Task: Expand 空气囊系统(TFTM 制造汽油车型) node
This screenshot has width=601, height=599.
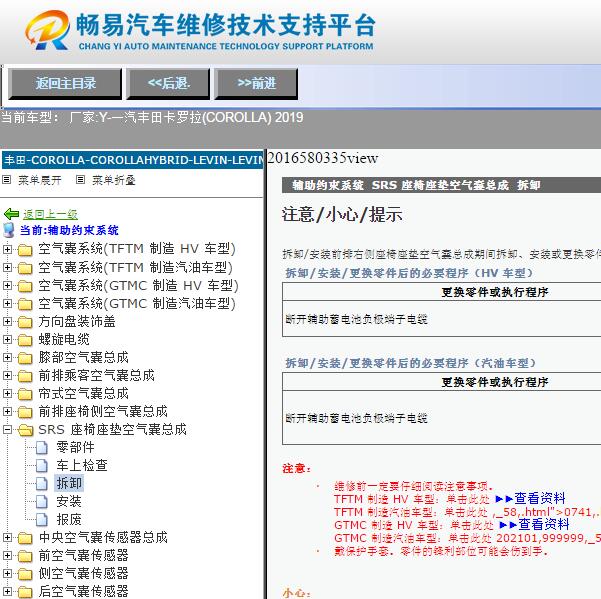Action: pyautogui.click(x=7, y=267)
